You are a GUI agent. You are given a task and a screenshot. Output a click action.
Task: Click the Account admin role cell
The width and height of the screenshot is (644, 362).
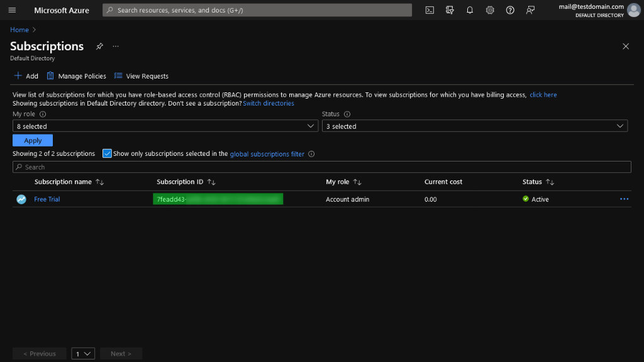(x=347, y=199)
